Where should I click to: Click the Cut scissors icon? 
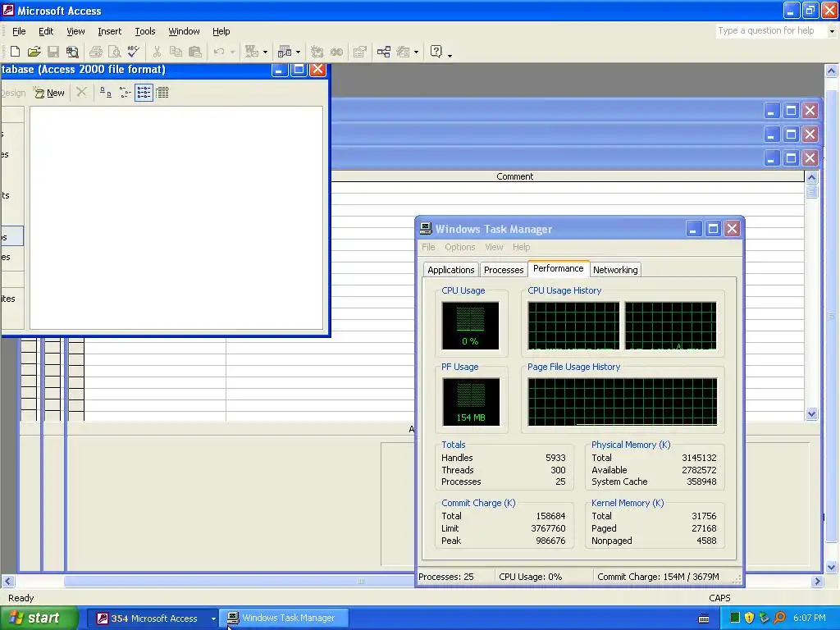coord(157,52)
